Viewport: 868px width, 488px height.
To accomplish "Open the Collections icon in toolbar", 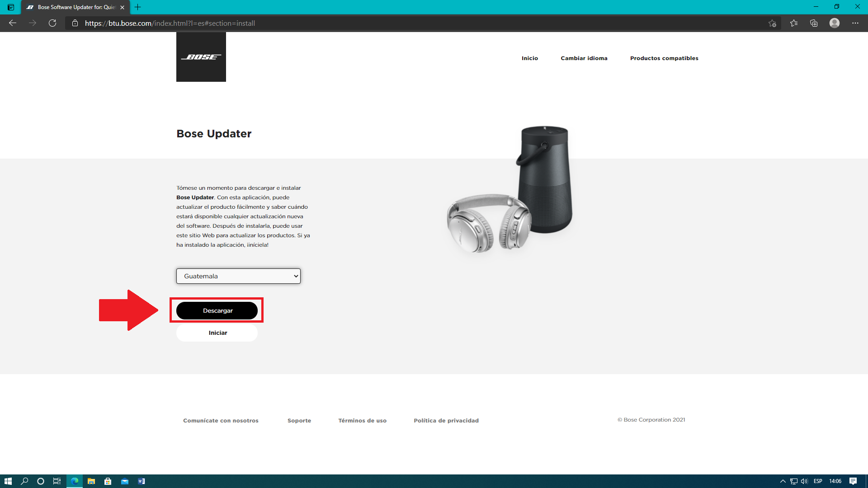I will (x=814, y=23).
